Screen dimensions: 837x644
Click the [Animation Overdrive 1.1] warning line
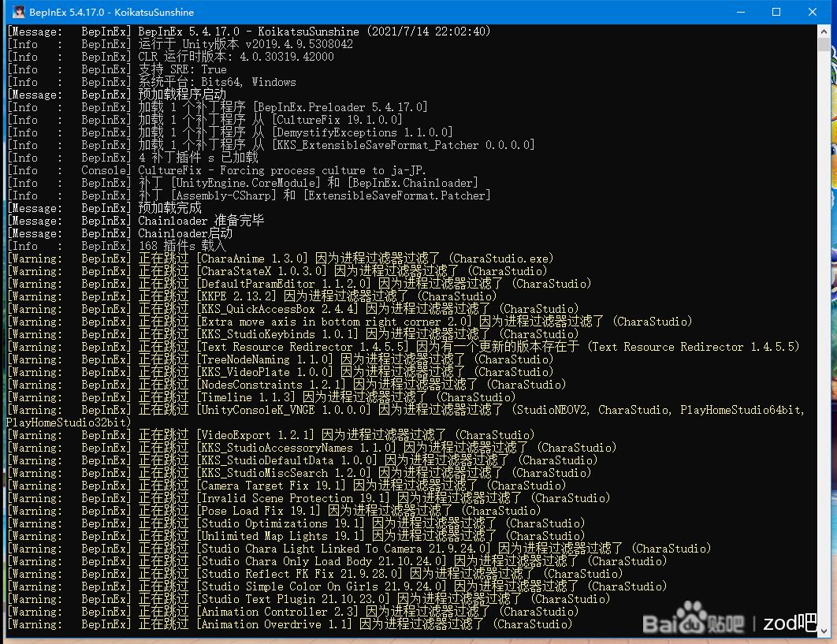(290, 624)
